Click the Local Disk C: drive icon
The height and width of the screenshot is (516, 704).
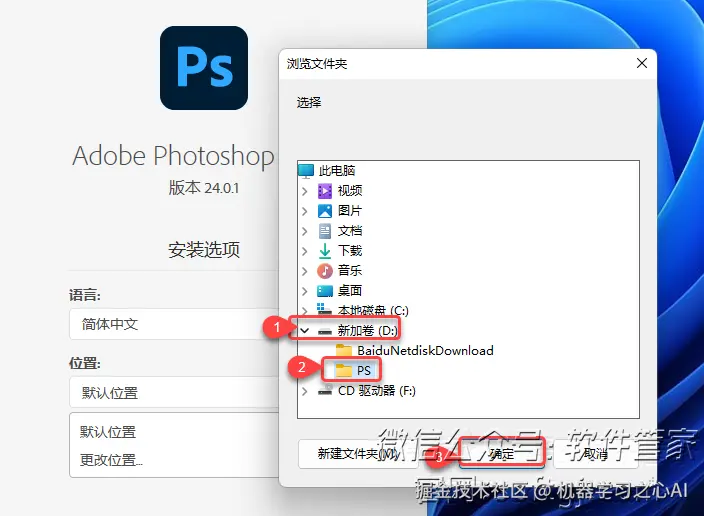click(325, 309)
